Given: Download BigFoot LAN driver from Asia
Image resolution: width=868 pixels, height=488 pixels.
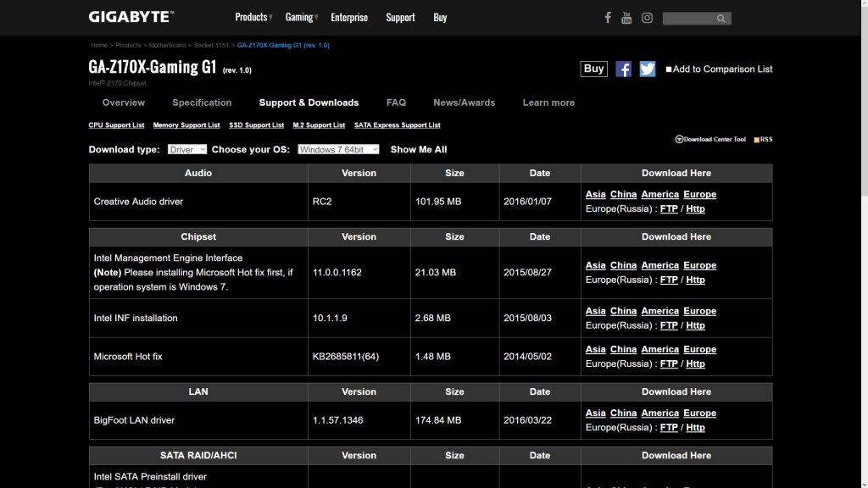Looking at the screenshot, I should [595, 413].
